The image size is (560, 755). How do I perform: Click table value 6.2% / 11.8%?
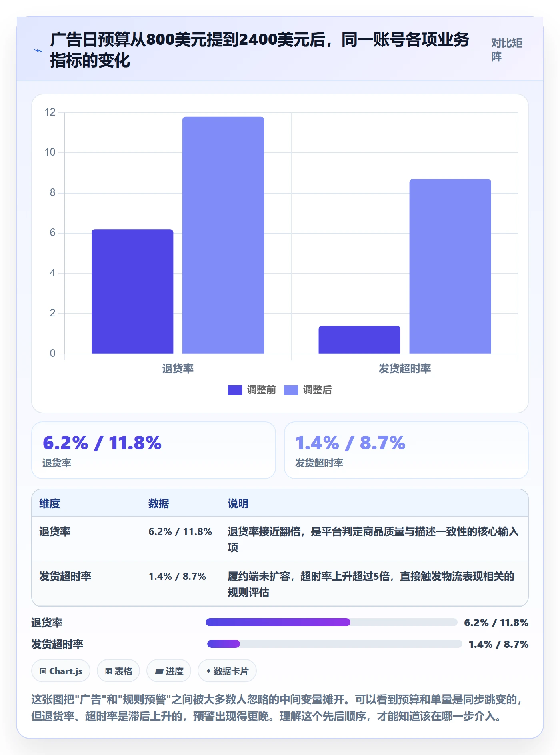click(x=180, y=531)
